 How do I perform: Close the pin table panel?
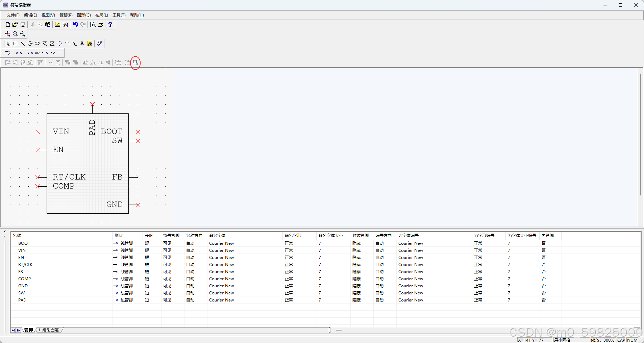pos(4,231)
